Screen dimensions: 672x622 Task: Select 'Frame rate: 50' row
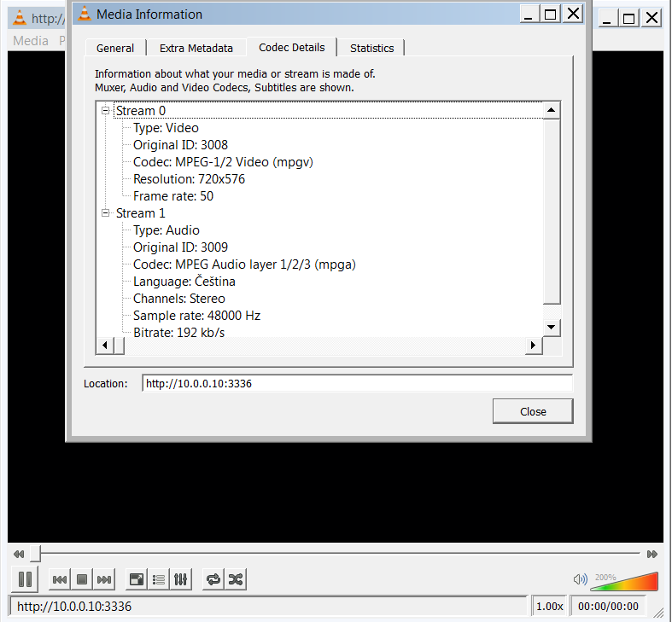coord(173,196)
